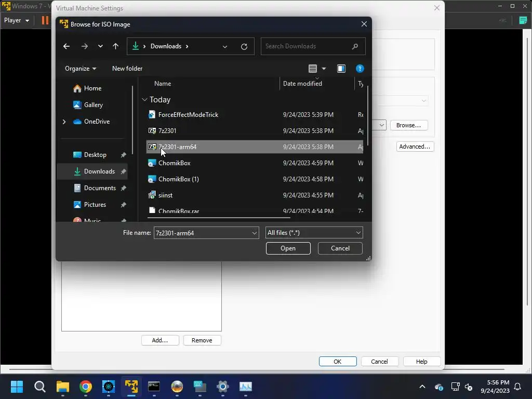The height and width of the screenshot is (399, 532).
Task: Open Help in Virtual Machine Settings
Action: (421, 362)
